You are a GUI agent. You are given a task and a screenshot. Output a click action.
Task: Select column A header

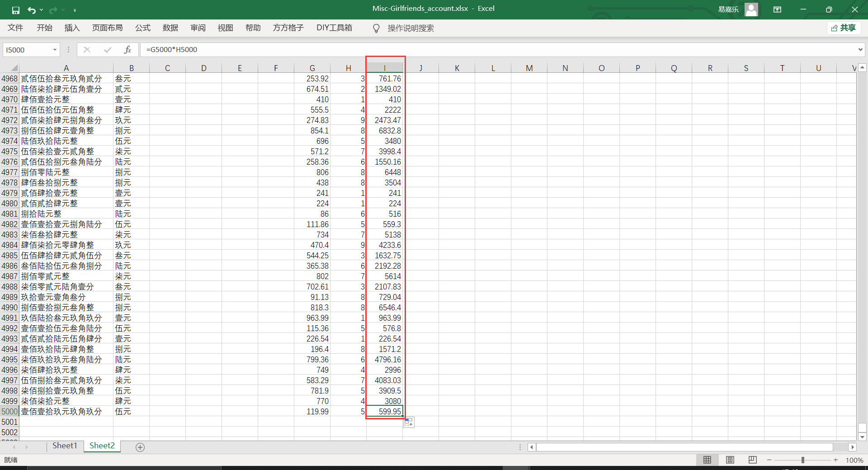(66, 68)
